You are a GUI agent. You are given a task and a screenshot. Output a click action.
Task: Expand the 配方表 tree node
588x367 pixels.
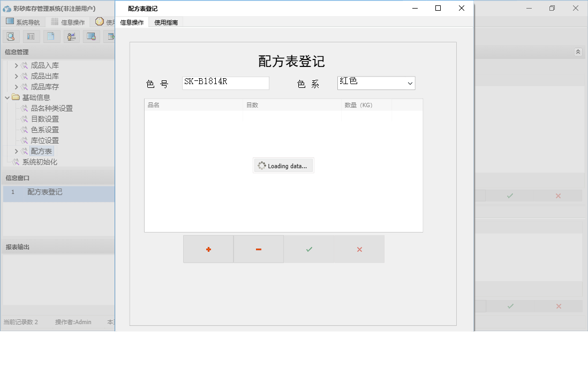click(x=17, y=151)
